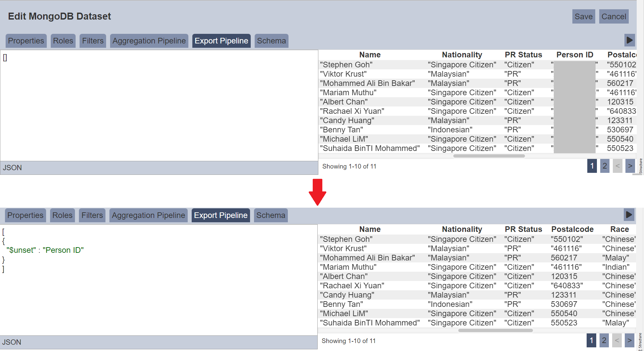This screenshot has width=644, height=351.
Task: Click "Indian" race cell in lower table
Action: click(616, 267)
